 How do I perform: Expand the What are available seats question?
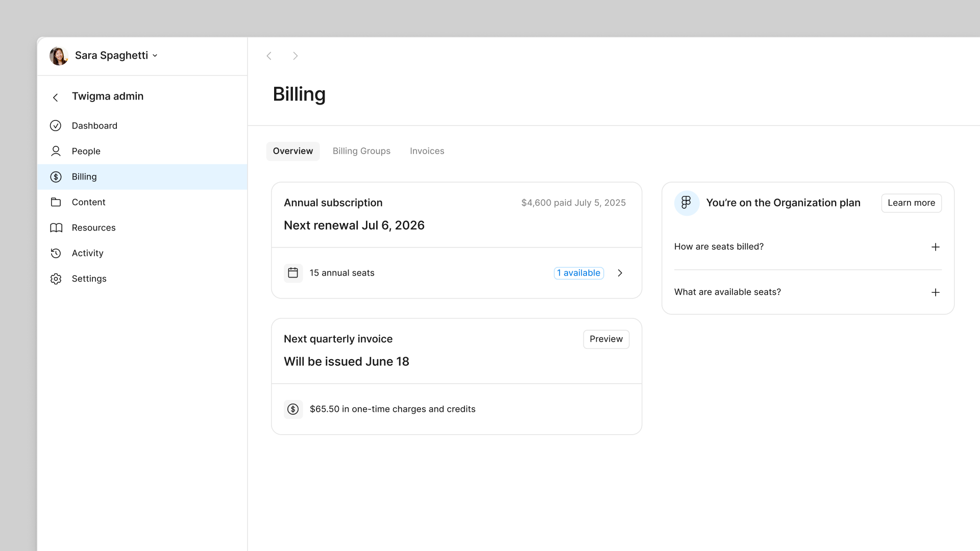pyautogui.click(x=935, y=292)
